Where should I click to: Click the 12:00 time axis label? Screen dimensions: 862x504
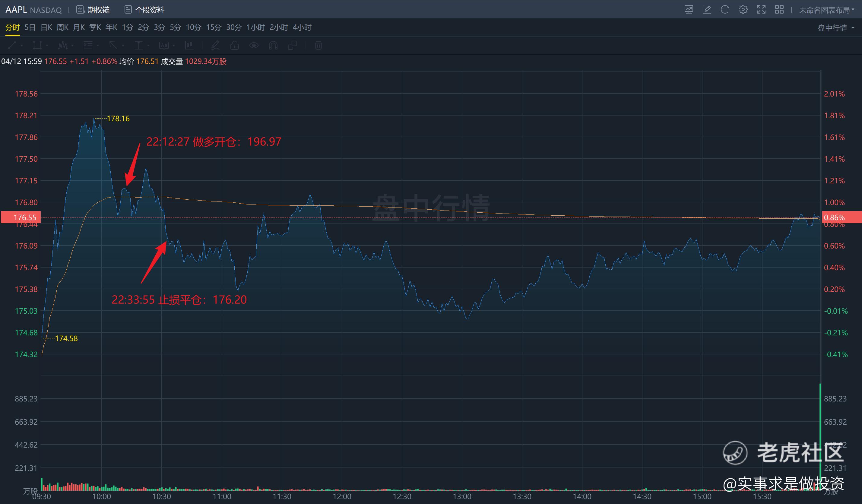coord(342,496)
